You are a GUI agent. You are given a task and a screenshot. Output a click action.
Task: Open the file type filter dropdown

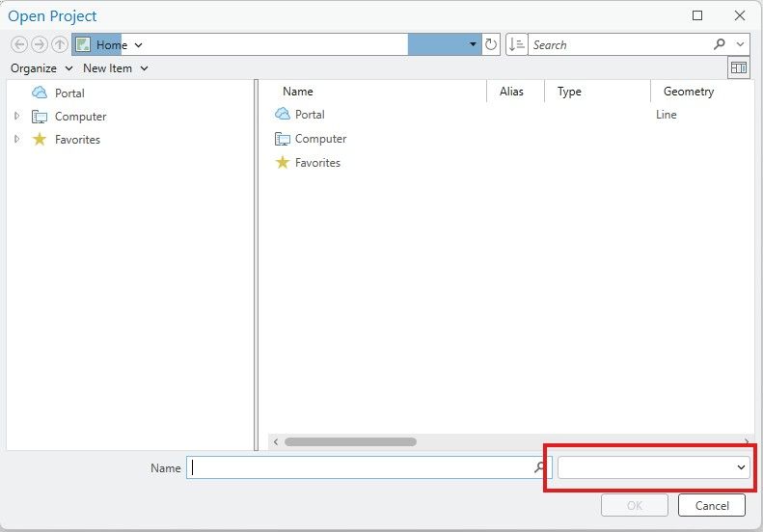(x=653, y=467)
